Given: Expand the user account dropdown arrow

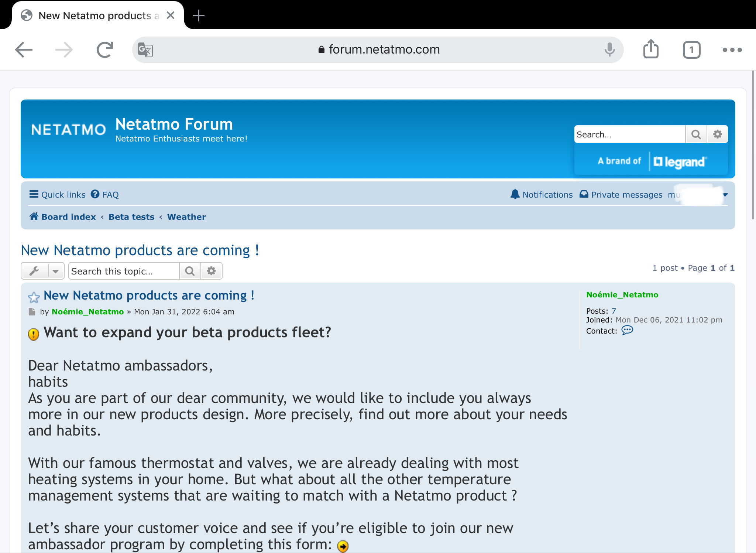Looking at the screenshot, I should pyautogui.click(x=725, y=195).
